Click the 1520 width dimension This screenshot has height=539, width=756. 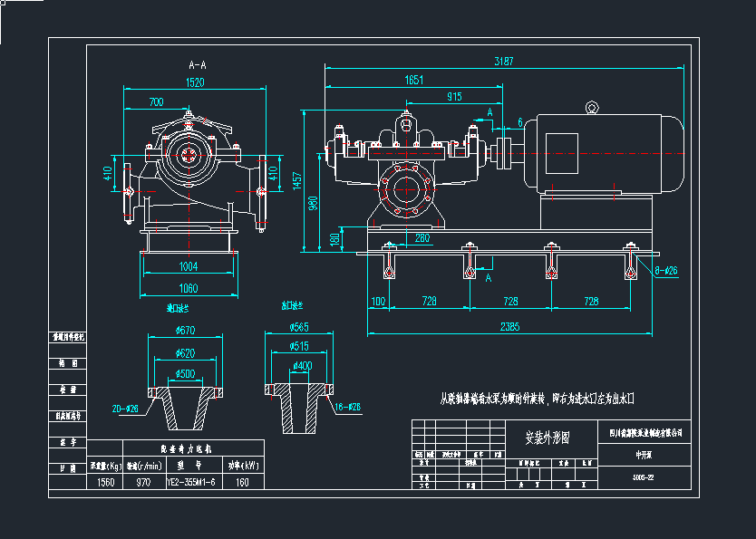click(x=195, y=82)
